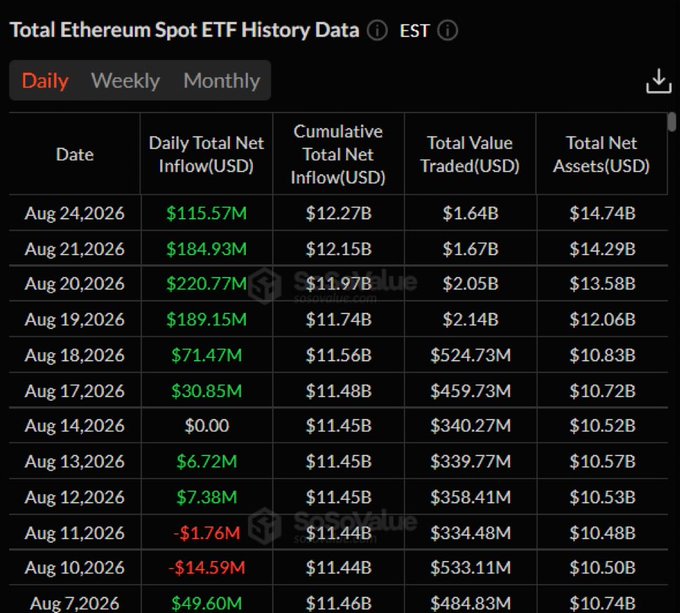
Task: Select the $11.48B cumulative inflow cell
Action: coord(338,391)
